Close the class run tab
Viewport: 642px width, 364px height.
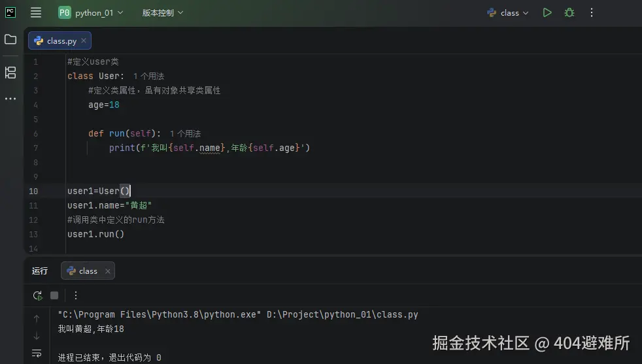[108, 271]
